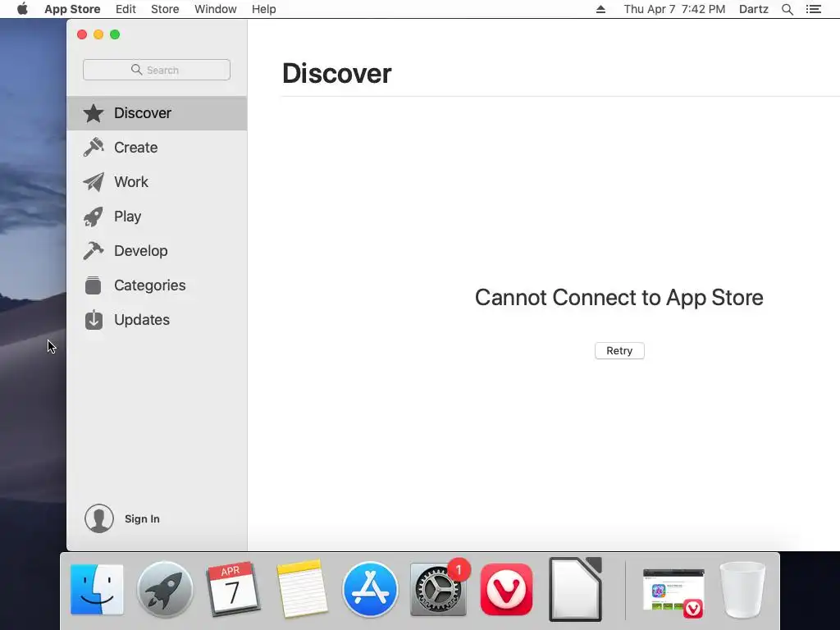Image resolution: width=840 pixels, height=630 pixels.
Task: Open Notes from the Dock
Action: pos(302,589)
